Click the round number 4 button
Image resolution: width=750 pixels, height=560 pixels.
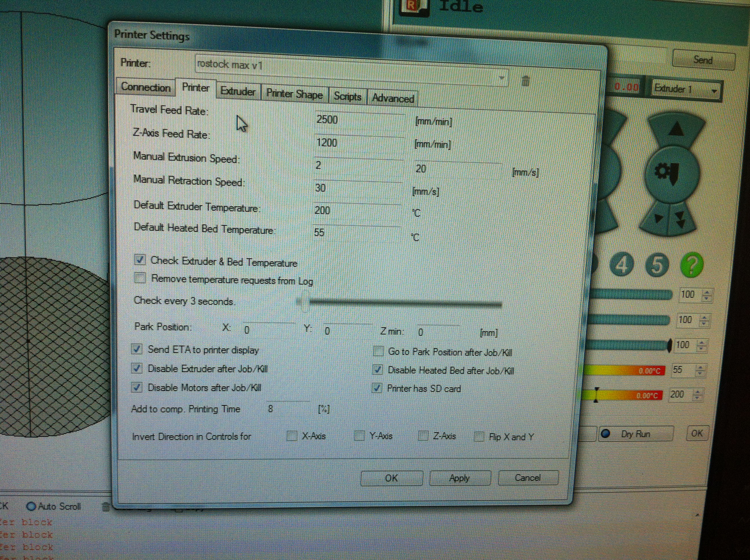coord(622,265)
